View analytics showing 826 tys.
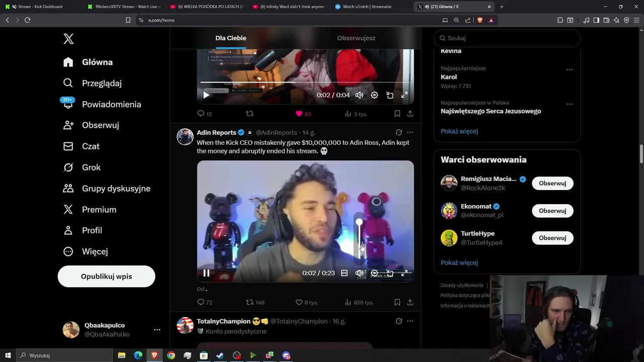The image size is (644, 362). [359, 303]
